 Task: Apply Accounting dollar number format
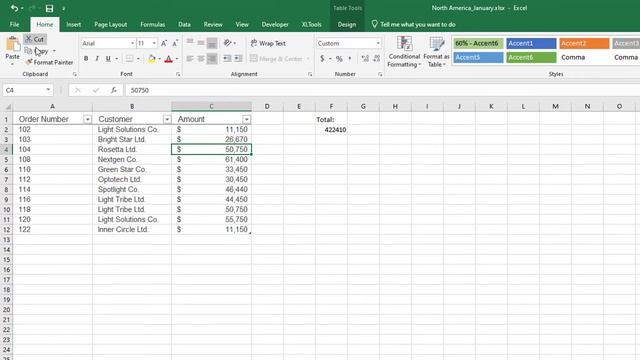pyautogui.click(x=322, y=59)
